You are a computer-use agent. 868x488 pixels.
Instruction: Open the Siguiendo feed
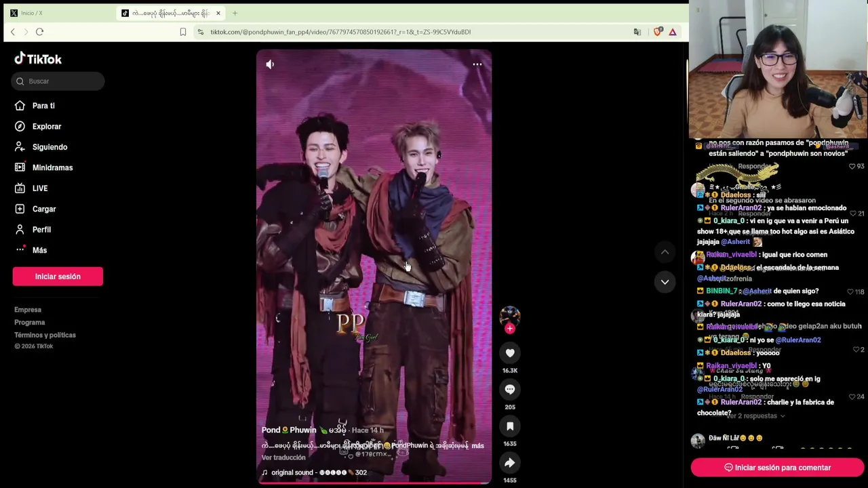[x=50, y=147]
